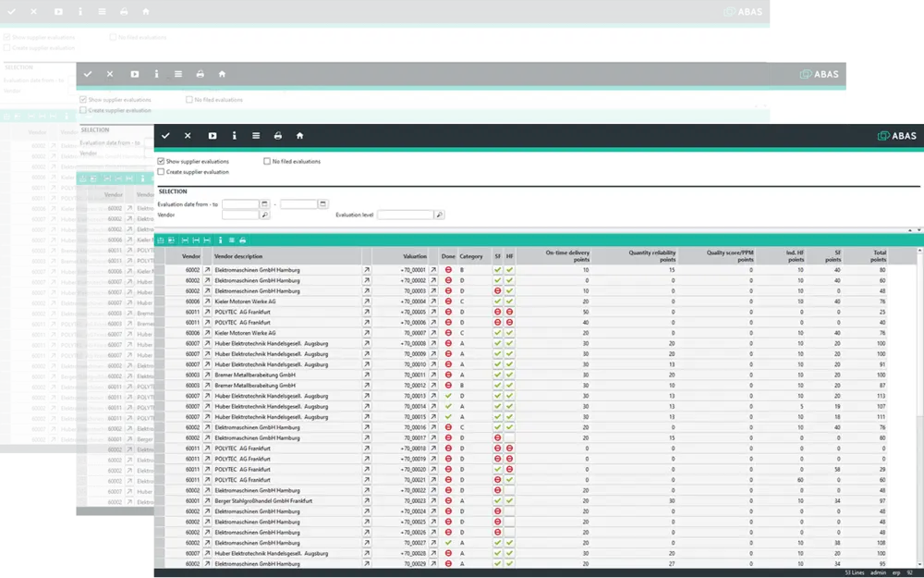Select Berger Stahlgroßhandel GmbH Frankfurt row
Viewport: 924px width, 578px height.
coord(263,501)
